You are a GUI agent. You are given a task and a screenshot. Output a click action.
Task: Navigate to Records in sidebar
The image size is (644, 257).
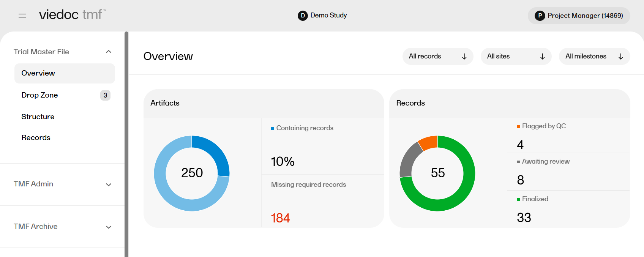[36, 138]
